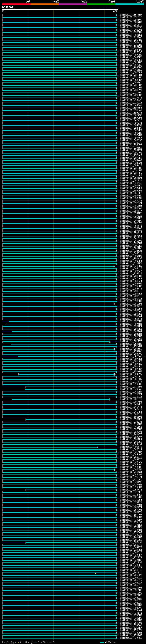Select hit label UniRef100_A7KH62

pos(131,389)
